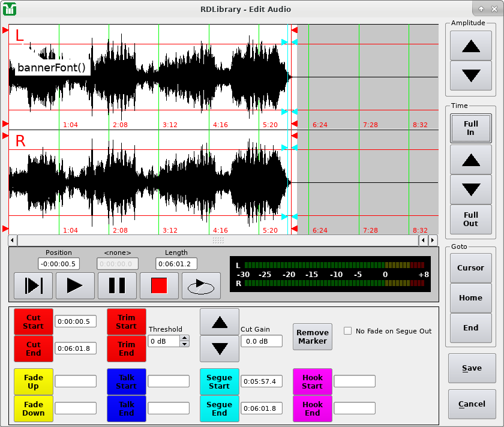Remove the selected marker

pyautogui.click(x=312, y=336)
